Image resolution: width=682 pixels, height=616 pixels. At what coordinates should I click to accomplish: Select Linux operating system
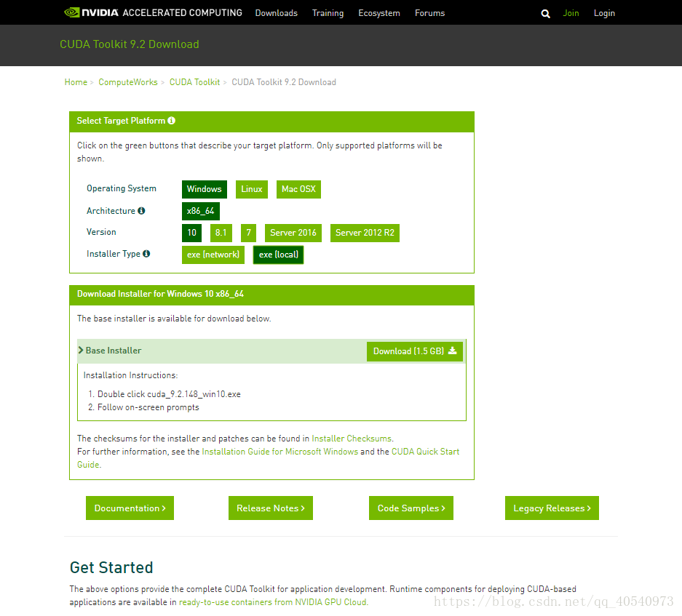(252, 189)
